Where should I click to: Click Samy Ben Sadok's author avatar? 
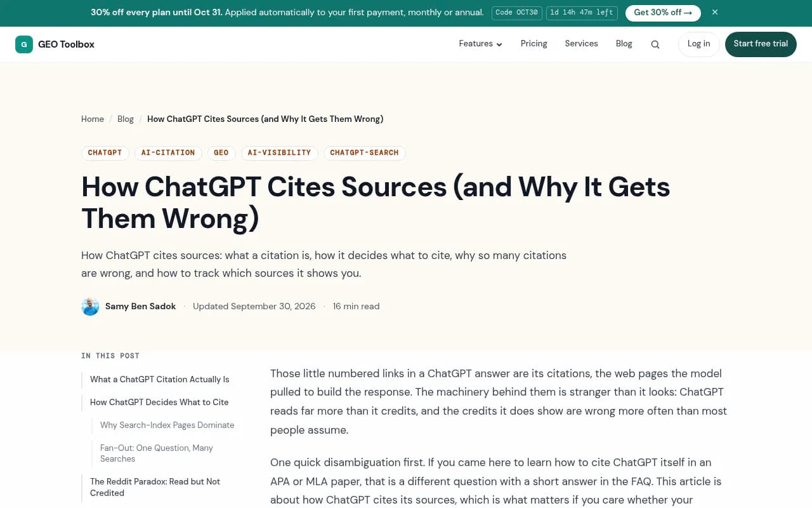tap(90, 307)
